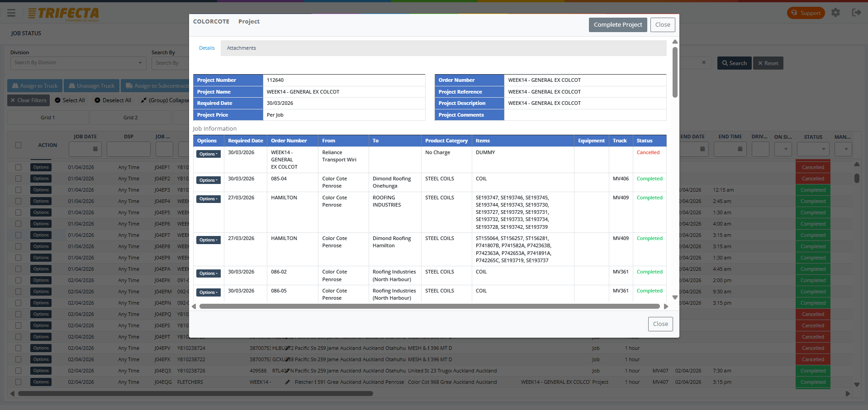Viewport: 868px width, 410px height.
Task: Click Deselect All in the grid toolbar
Action: click(x=113, y=100)
